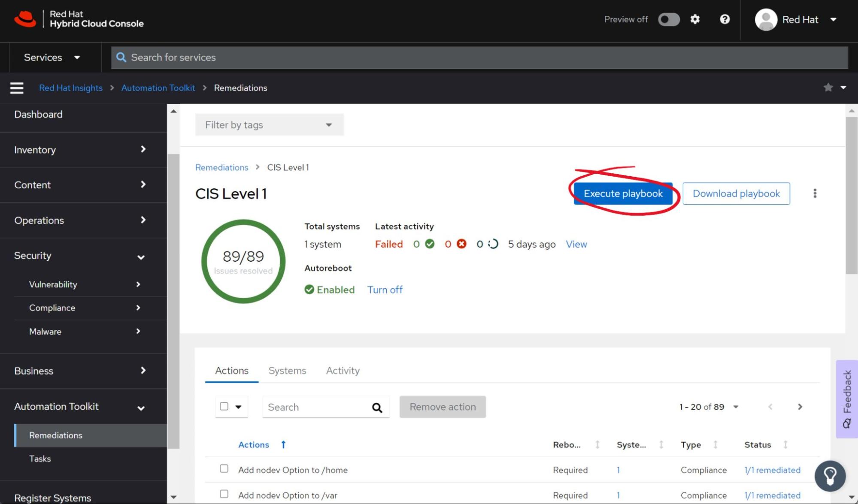This screenshot has width=858, height=504.
Task: Tick the bulk select checkbox
Action: [224, 406]
